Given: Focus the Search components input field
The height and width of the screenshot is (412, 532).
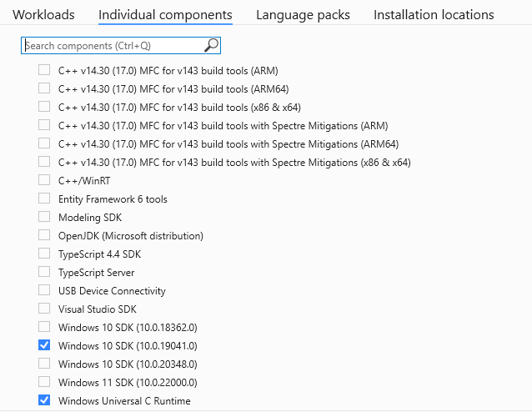Looking at the screenshot, I should pos(121,46).
